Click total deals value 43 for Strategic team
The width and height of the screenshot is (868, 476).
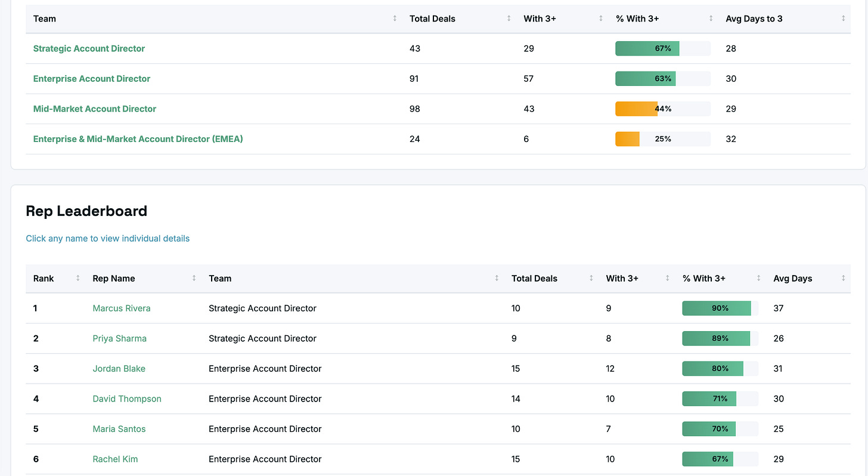point(415,48)
